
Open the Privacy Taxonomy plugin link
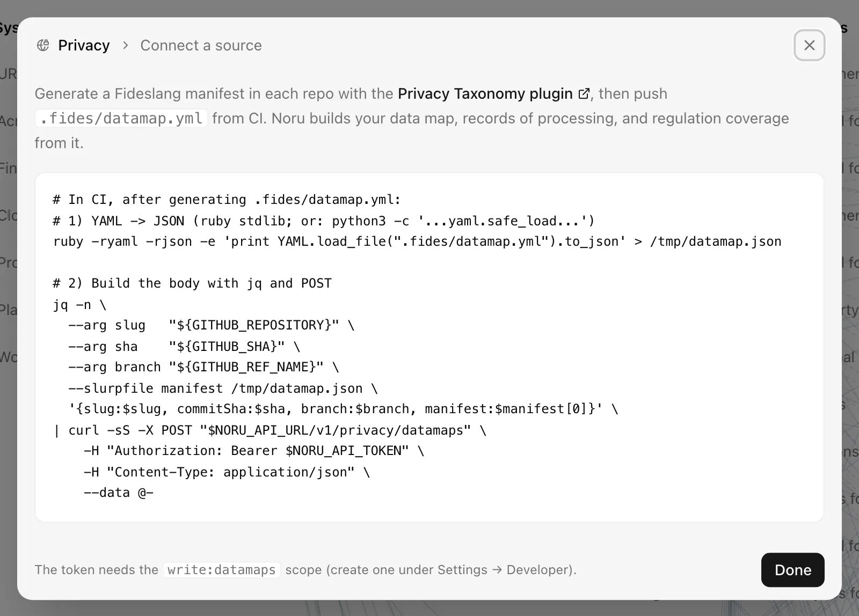click(x=493, y=93)
